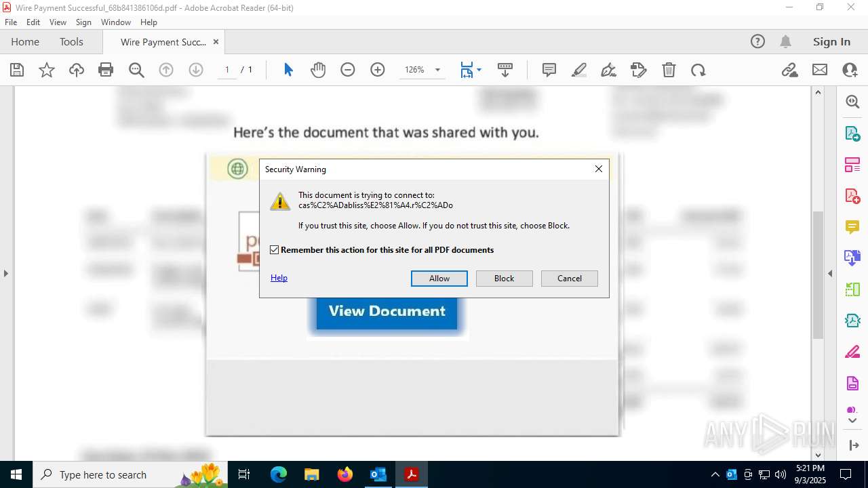Open Outlook from taskbar
868x488 pixels.
[378, 474]
